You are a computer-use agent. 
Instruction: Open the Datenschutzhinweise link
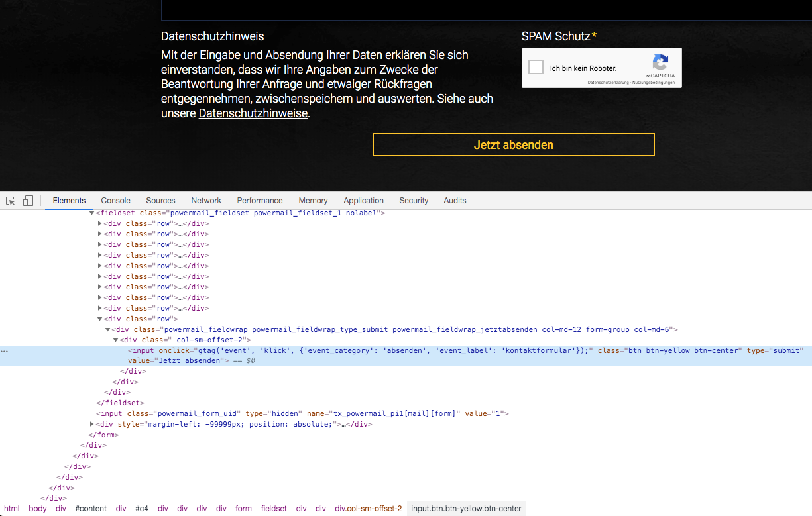[x=253, y=113]
